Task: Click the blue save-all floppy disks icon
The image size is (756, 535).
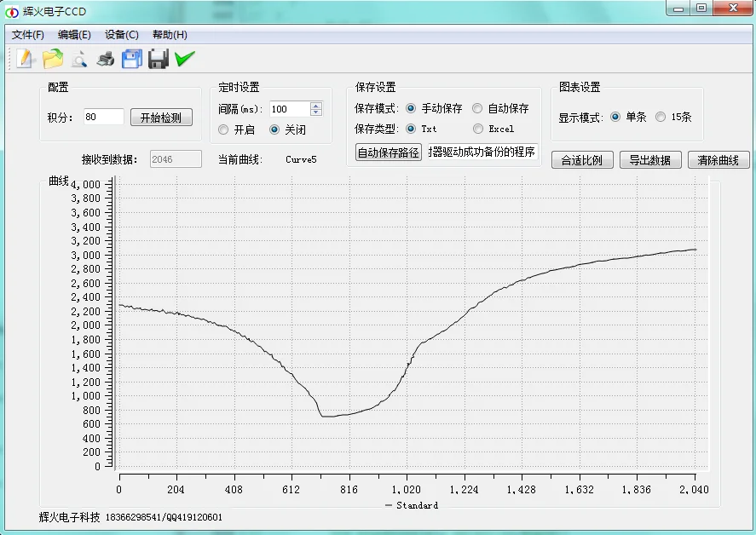Action: tap(131, 59)
